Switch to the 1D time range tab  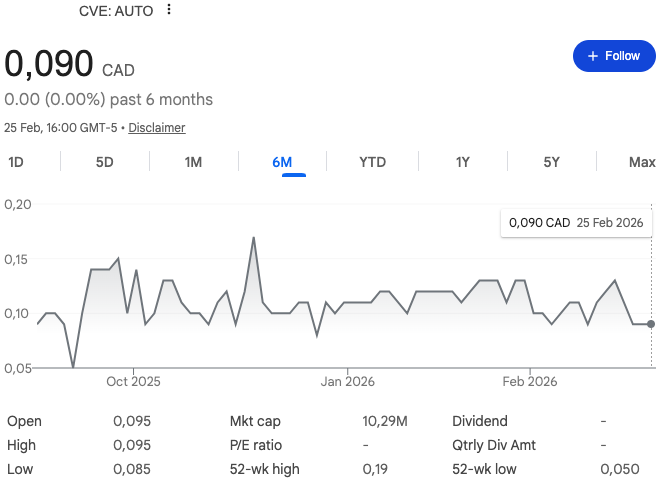pyautogui.click(x=16, y=162)
